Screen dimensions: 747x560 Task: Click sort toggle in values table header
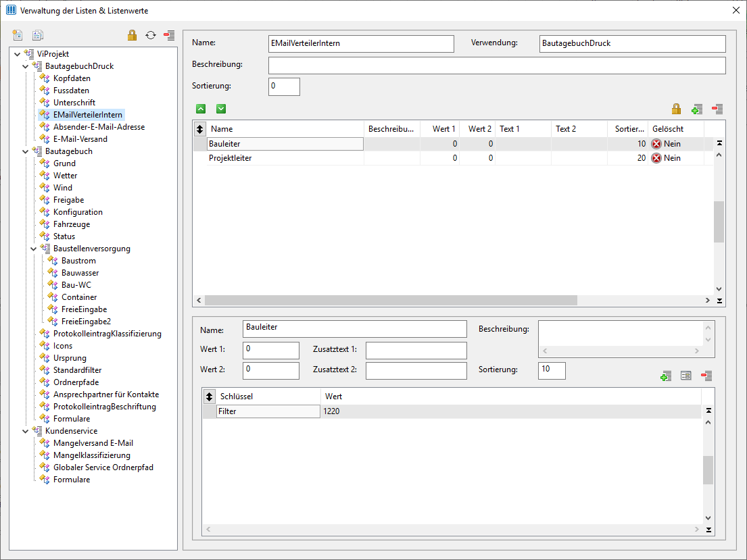pyautogui.click(x=200, y=129)
